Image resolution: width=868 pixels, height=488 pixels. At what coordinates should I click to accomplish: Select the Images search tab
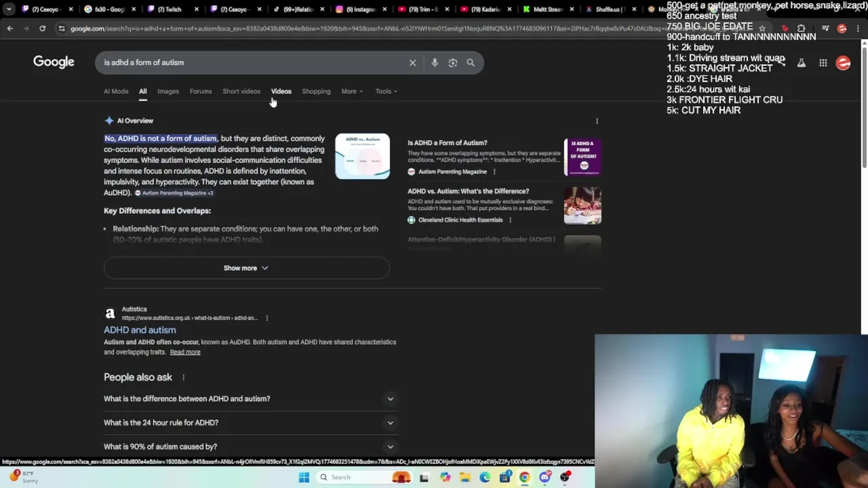168,91
